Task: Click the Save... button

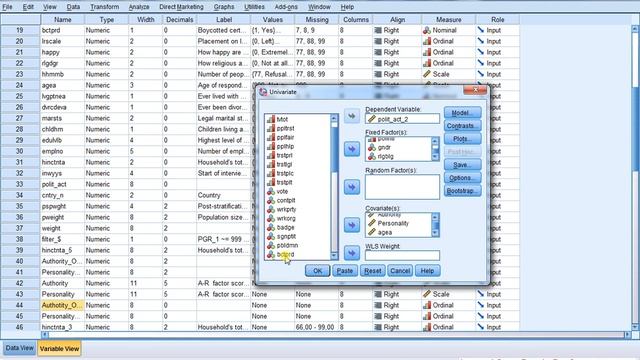Action: click(462, 165)
